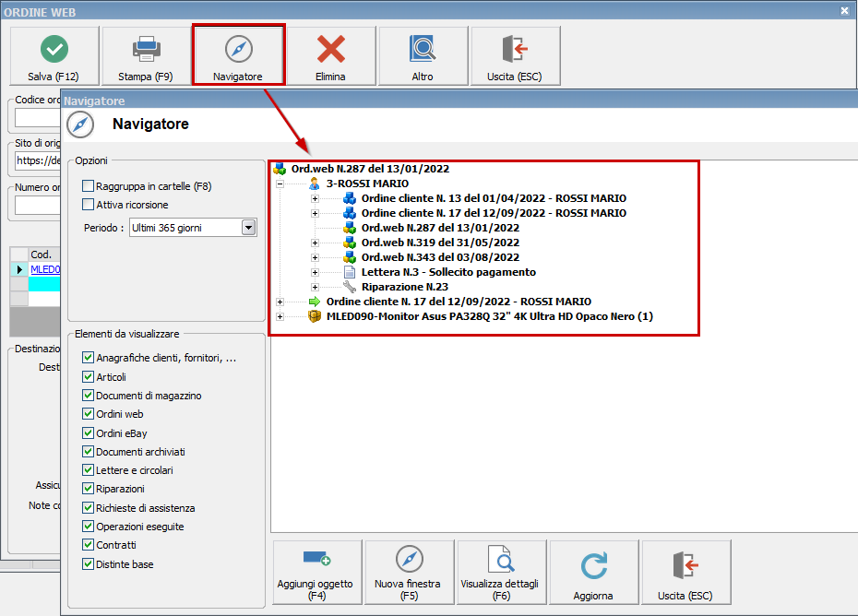This screenshot has width=858, height=616.
Task: Click Uscita (ESC) in the Navigatore window
Action: coord(686,573)
